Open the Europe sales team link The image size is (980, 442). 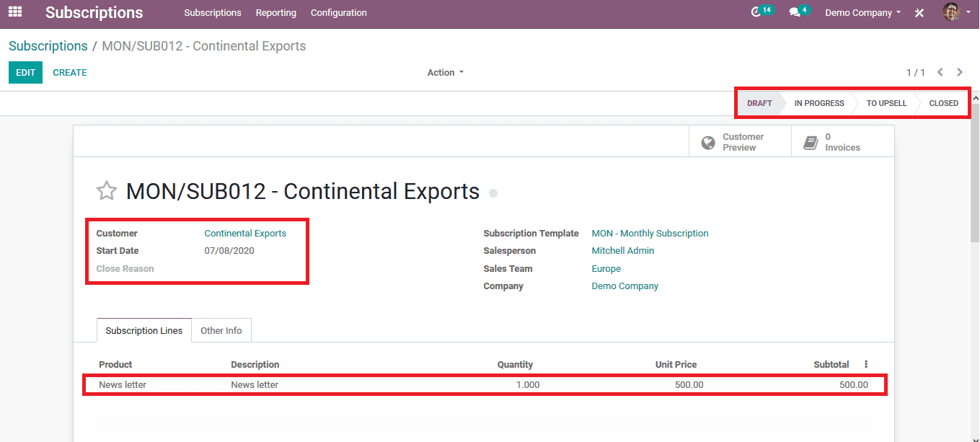[606, 269]
